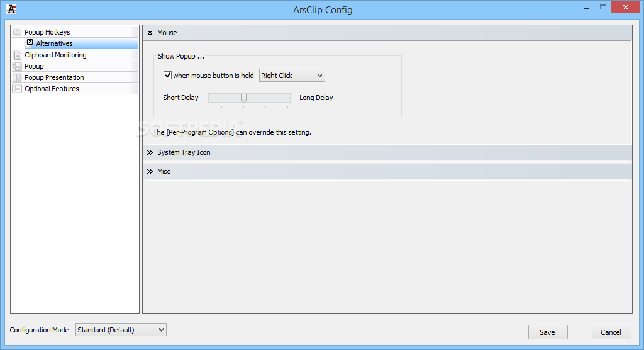This screenshot has height=350, width=644.
Task: Maximize the ArsClip Config window
Action: point(603,8)
